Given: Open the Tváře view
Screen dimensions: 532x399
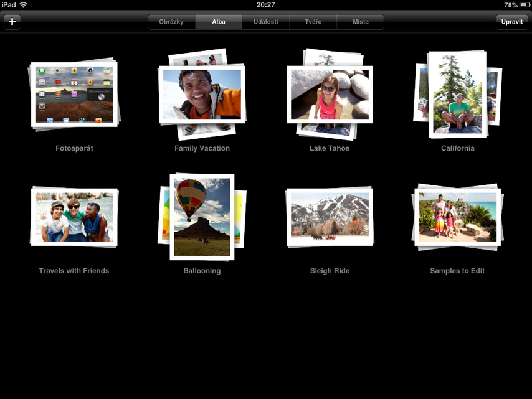Looking at the screenshot, I should click(313, 21).
